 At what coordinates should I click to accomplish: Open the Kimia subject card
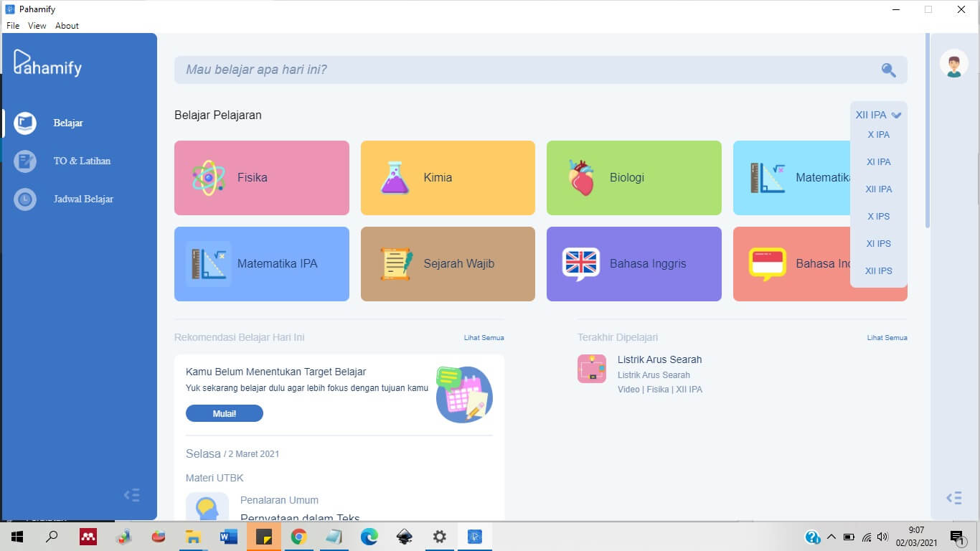tap(448, 178)
